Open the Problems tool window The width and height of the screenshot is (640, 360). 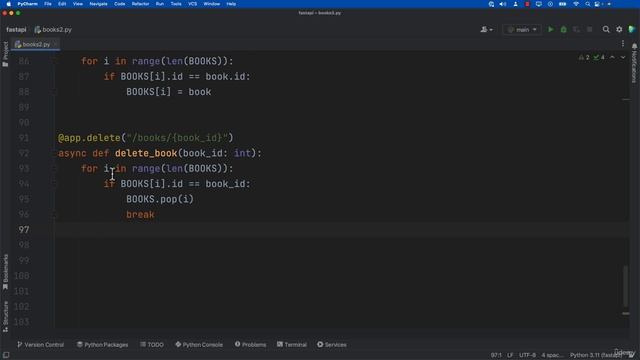pos(250,344)
